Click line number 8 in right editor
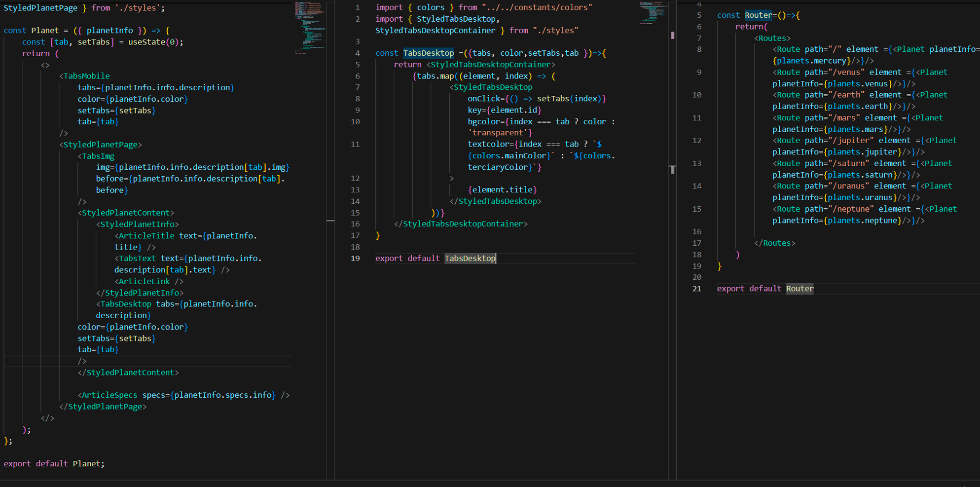 point(699,49)
